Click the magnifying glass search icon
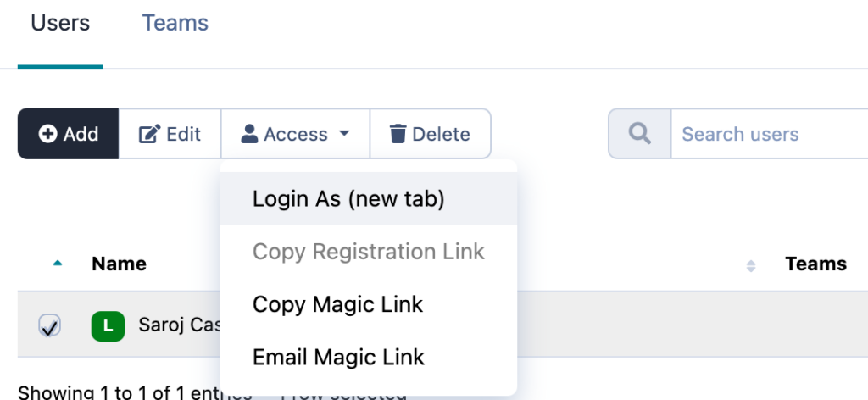The width and height of the screenshot is (868, 400). tap(640, 134)
